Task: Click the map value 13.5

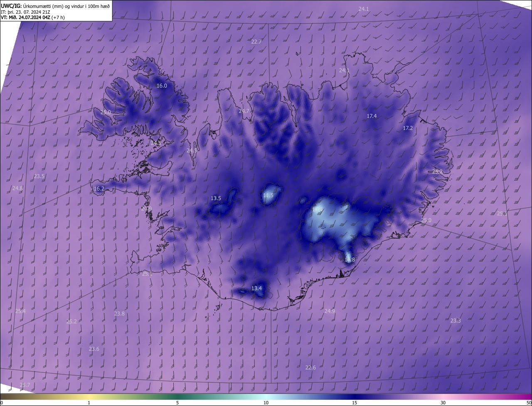Action: 216,198
